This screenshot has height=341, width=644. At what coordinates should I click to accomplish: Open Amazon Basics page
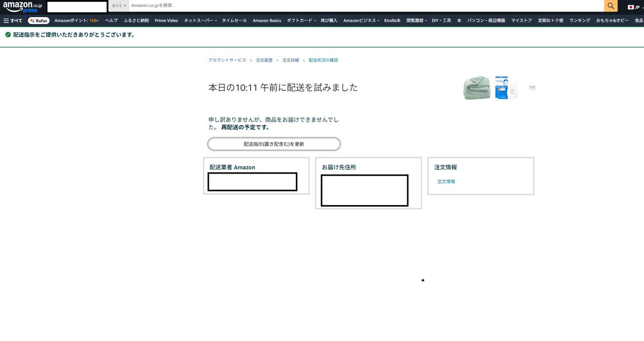(x=267, y=20)
